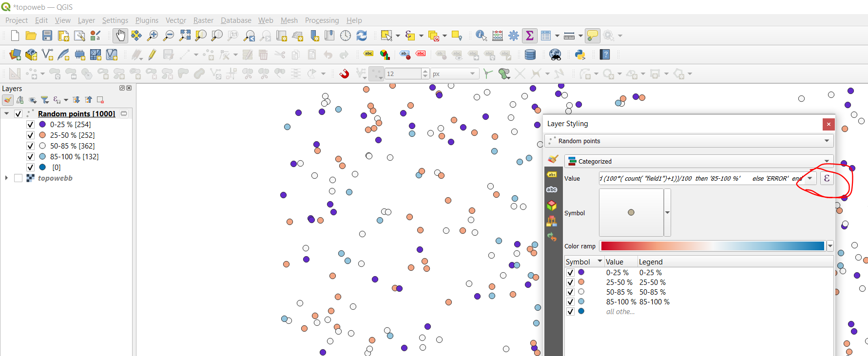868x356 pixels.
Task: Open the Project menu
Action: point(17,20)
